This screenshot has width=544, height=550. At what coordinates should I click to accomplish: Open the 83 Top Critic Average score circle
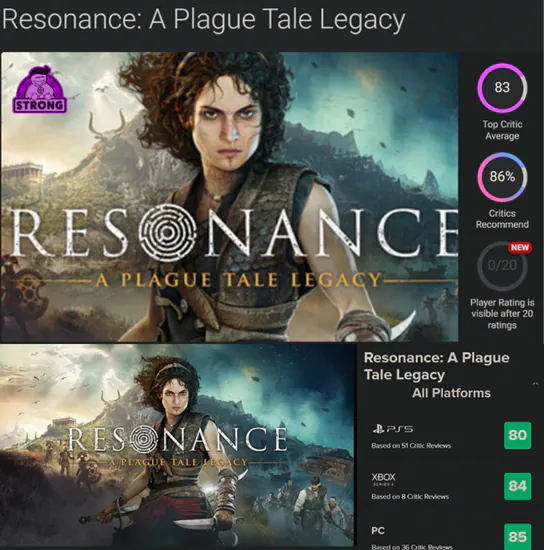[x=502, y=87]
